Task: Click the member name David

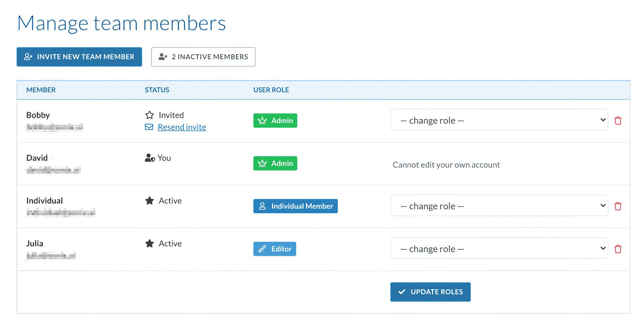Action: (37, 158)
